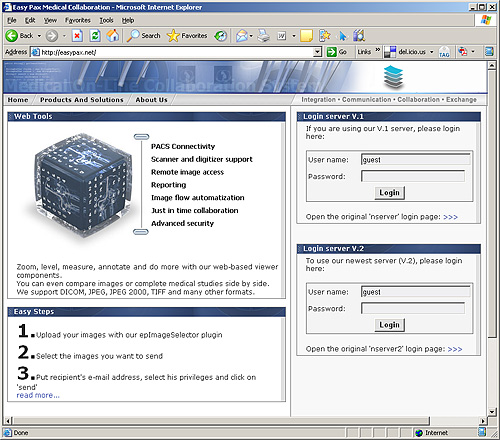Click the Login button for server V.2
Screen dimensions: 500x440
pyautogui.click(x=389, y=325)
